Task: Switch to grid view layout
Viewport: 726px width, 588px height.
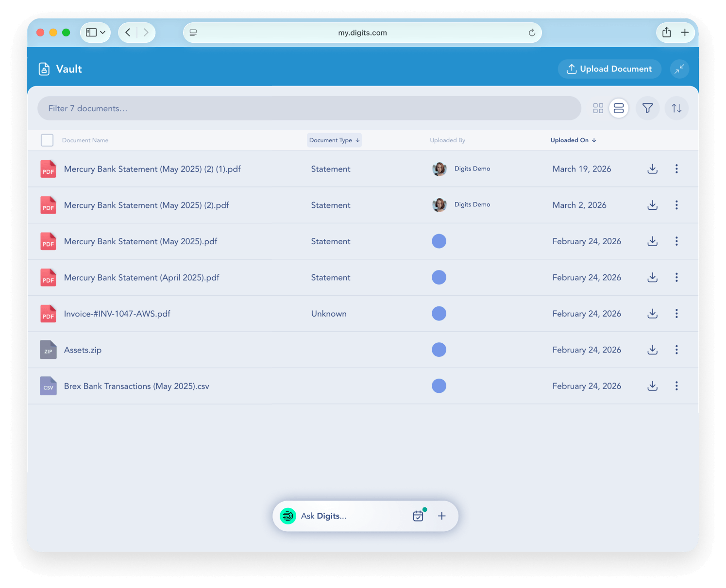Action: tap(598, 108)
